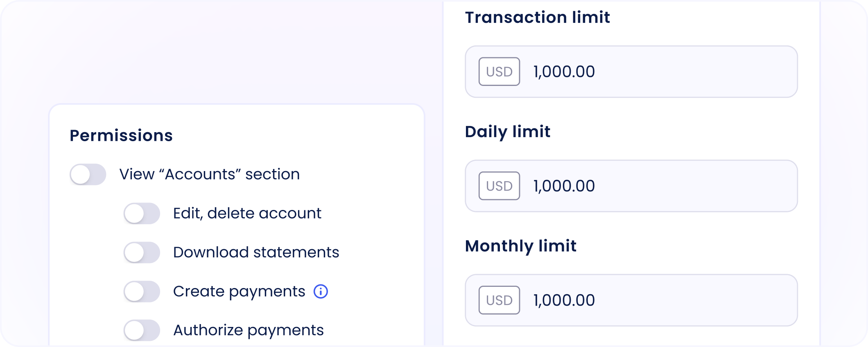Image resolution: width=868 pixels, height=347 pixels.
Task: Turn on Download statements switch
Action: tap(142, 252)
